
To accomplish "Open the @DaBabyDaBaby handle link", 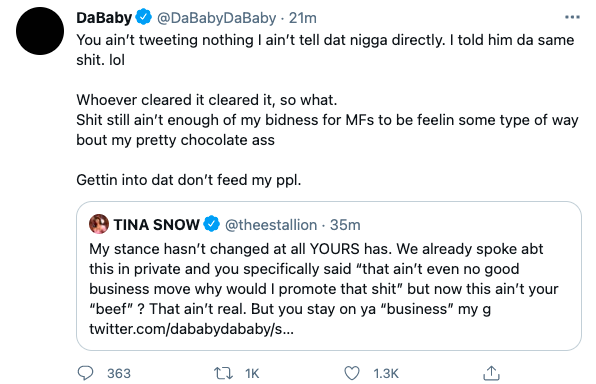I will (x=216, y=18).
